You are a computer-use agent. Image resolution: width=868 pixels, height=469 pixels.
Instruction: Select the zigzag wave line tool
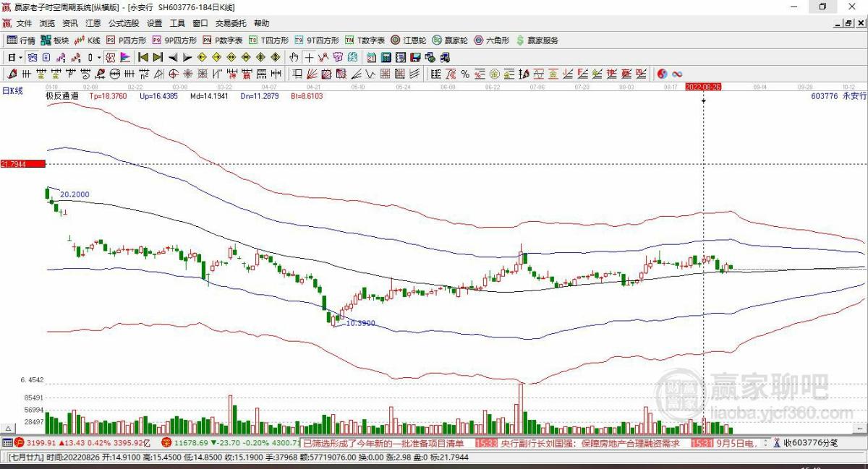(371, 74)
